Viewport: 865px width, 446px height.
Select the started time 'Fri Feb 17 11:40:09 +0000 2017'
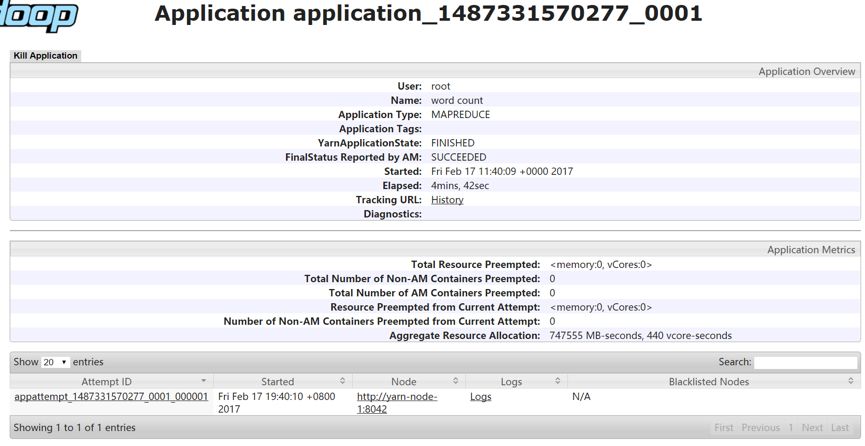click(x=502, y=171)
